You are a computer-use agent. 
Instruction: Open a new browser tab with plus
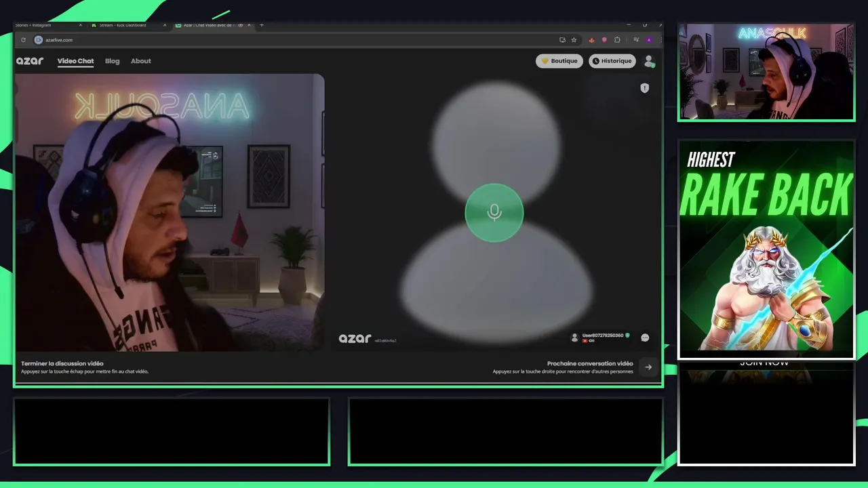(x=262, y=25)
